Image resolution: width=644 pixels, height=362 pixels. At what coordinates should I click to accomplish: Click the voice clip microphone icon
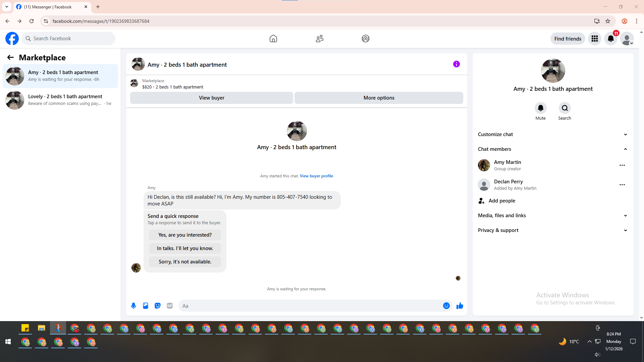[133, 306]
